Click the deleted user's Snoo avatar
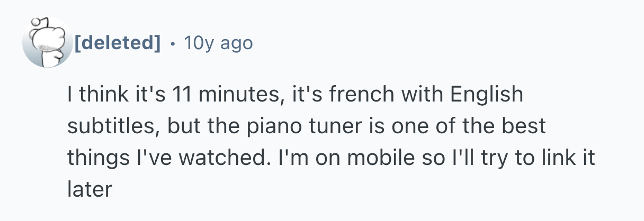This screenshot has height=221, width=644. 47,42
